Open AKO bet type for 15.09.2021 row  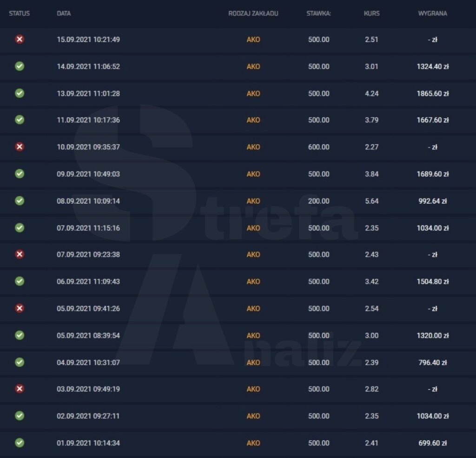point(253,39)
